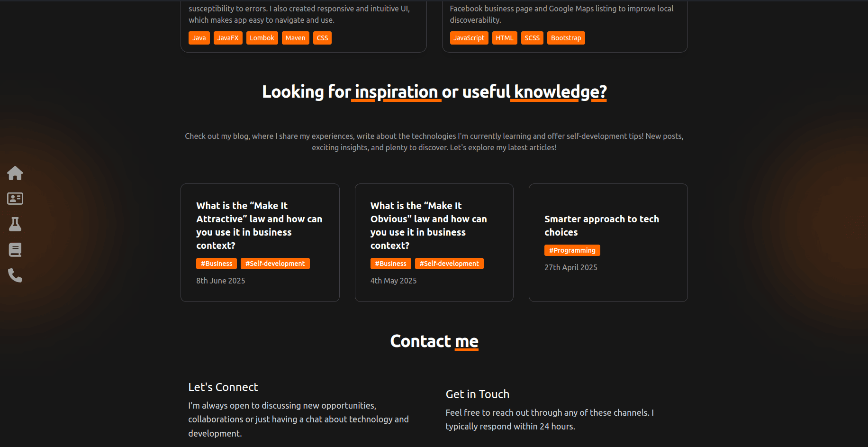Open the Projects flask icon
868x447 pixels.
pos(15,224)
